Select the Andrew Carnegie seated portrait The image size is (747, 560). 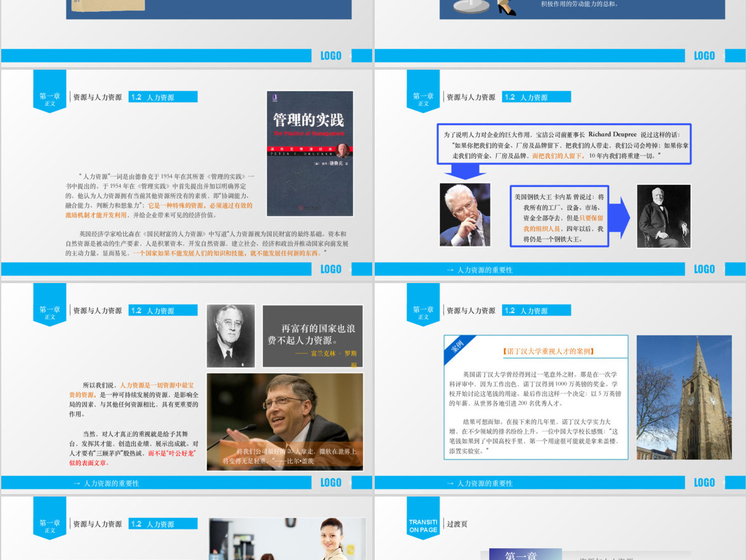tap(664, 216)
